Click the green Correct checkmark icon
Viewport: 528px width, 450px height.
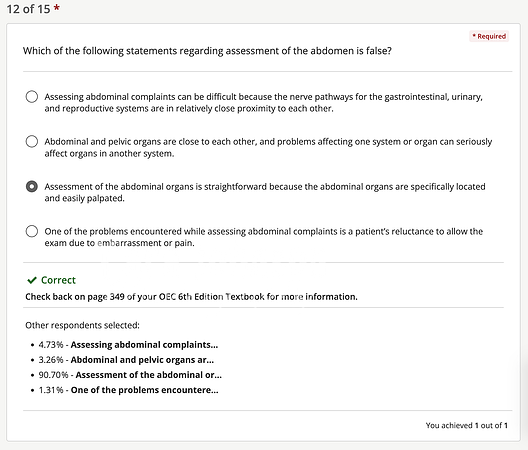(32, 280)
